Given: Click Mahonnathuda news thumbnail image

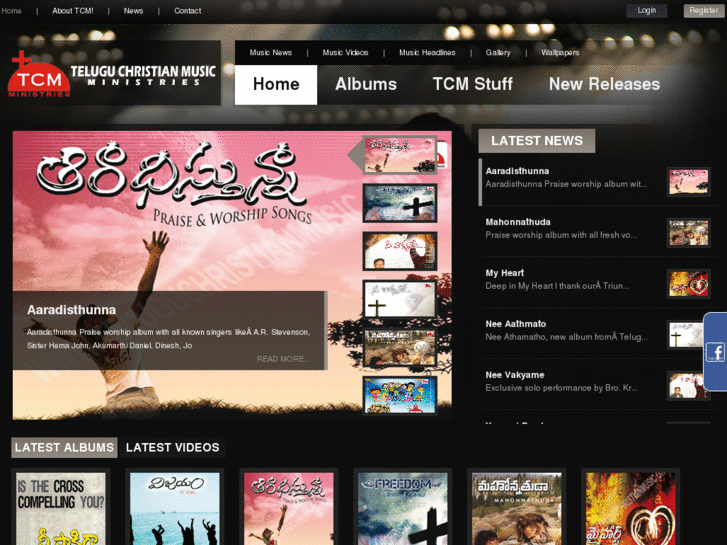Looking at the screenshot, I should [x=689, y=233].
